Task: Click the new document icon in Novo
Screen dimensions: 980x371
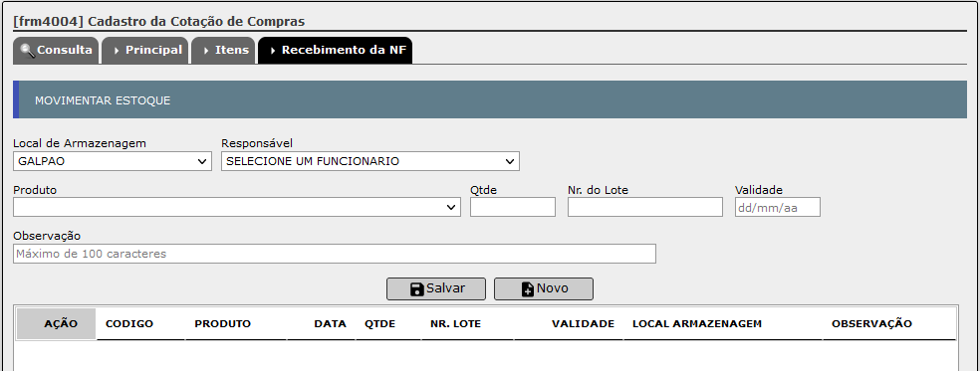Action: [528, 289]
